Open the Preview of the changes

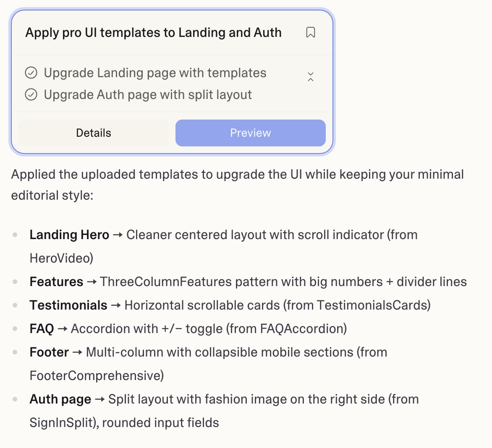[250, 133]
